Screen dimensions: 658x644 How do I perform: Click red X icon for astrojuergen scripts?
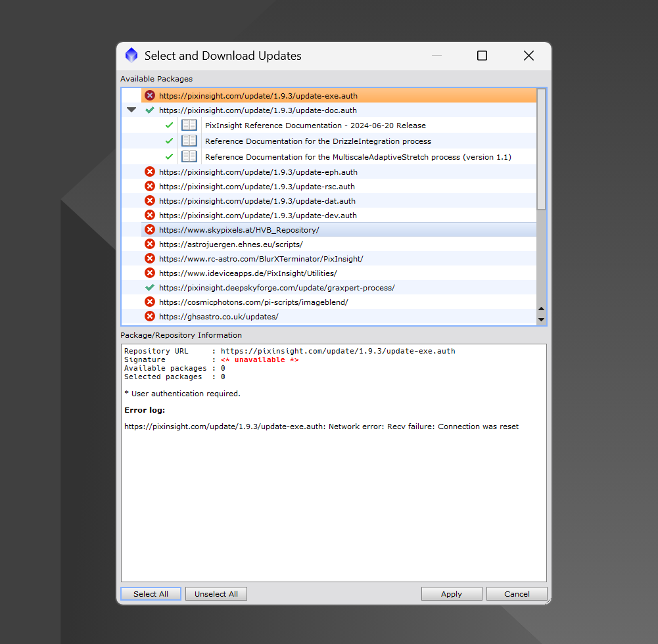point(150,244)
